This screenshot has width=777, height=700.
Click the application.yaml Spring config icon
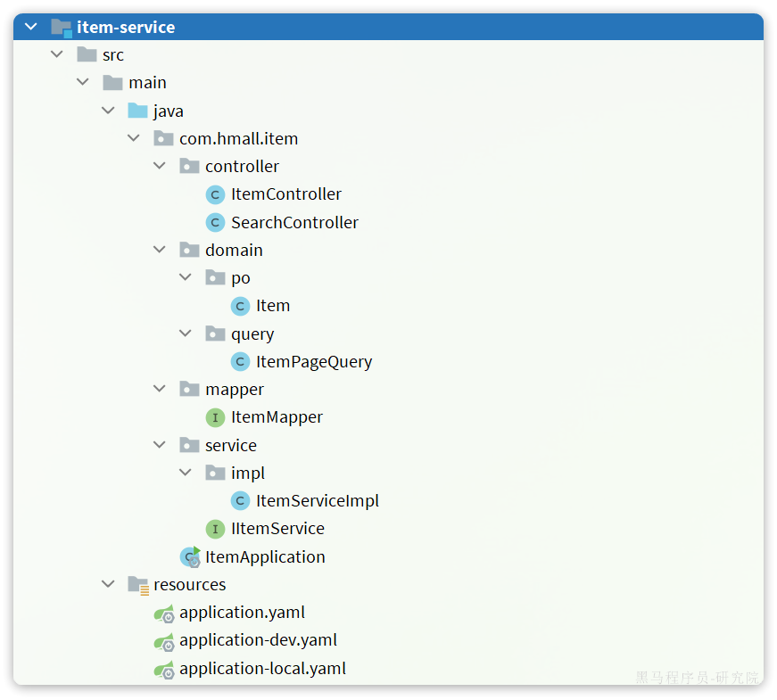164,613
